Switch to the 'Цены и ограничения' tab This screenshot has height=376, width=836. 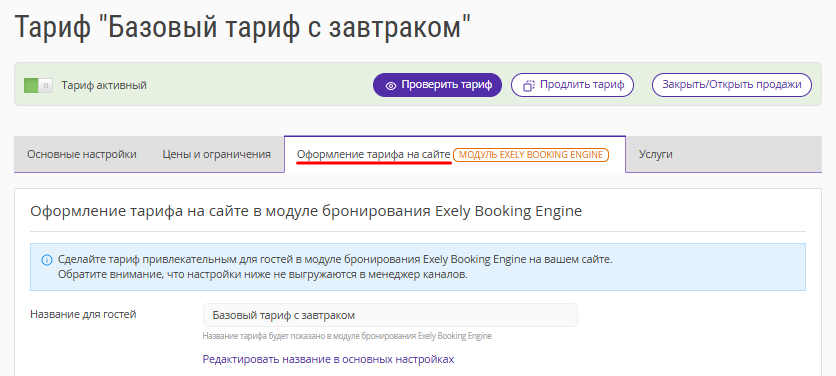216,154
